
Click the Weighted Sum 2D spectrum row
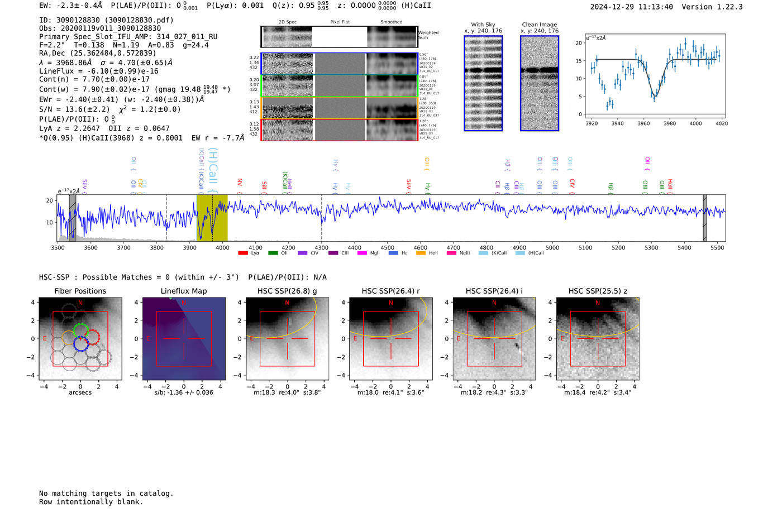[339, 37]
